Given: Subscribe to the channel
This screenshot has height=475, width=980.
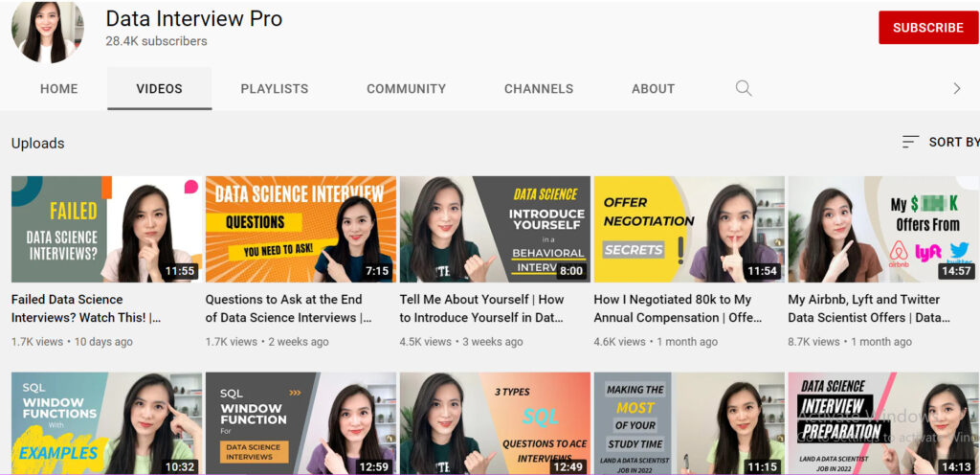Looking at the screenshot, I should point(927,28).
